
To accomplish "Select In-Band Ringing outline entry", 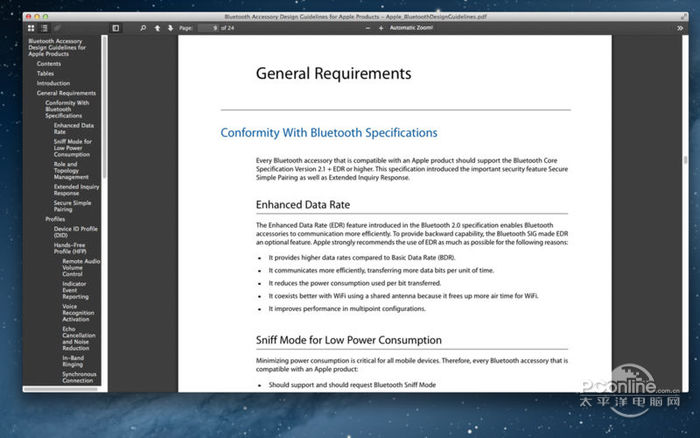I will coord(73,361).
